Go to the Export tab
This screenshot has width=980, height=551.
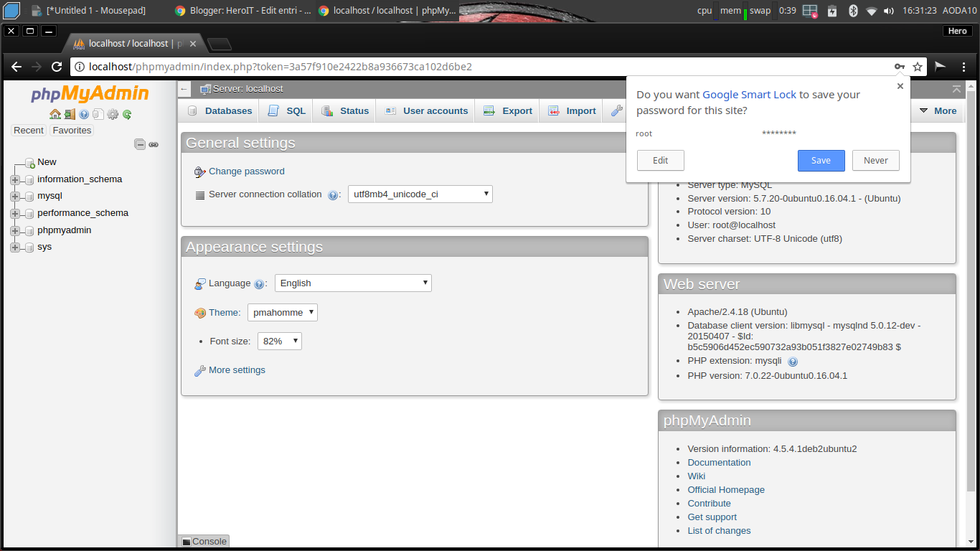[507, 110]
